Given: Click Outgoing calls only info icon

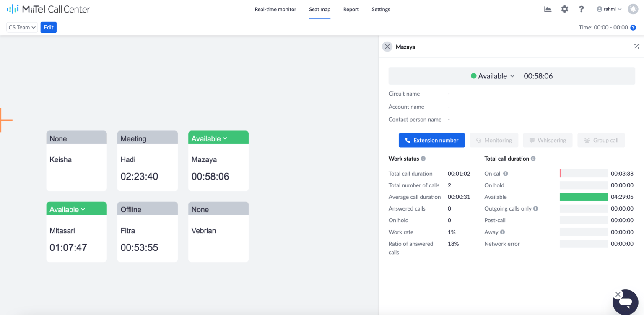Looking at the screenshot, I should click(535, 208).
